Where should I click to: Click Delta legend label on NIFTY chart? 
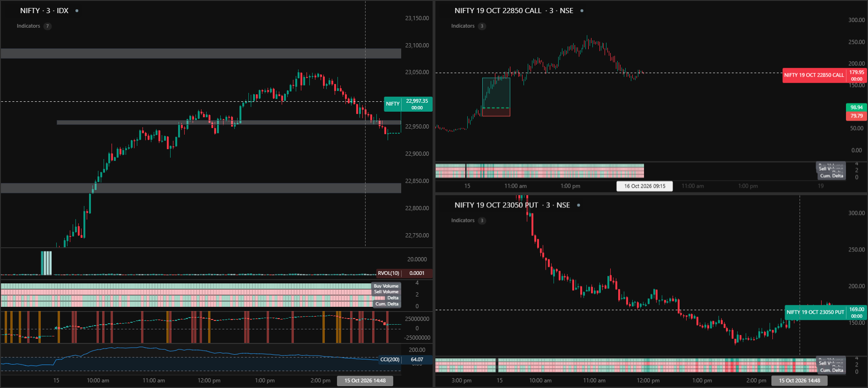click(x=393, y=298)
